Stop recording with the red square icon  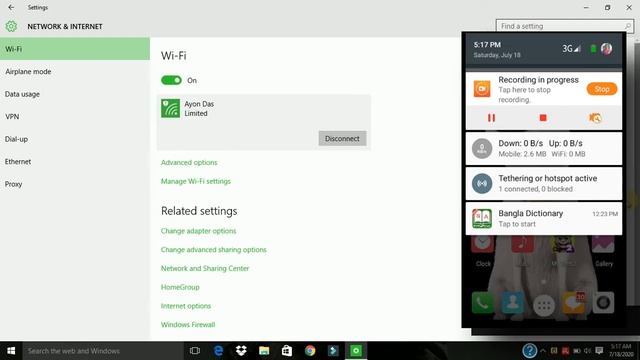pyautogui.click(x=543, y=118)
